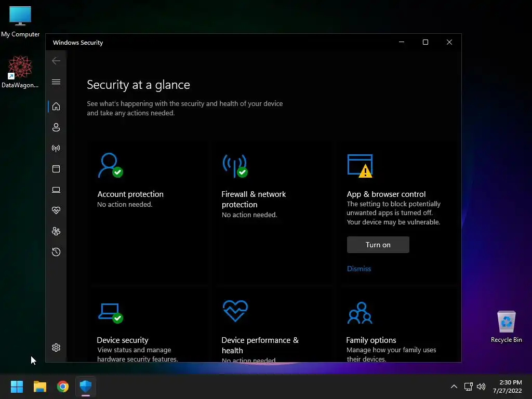This screenshot has width=532, height=399.
Task: Open App & browser control sidebar icon
Action: 56,169
